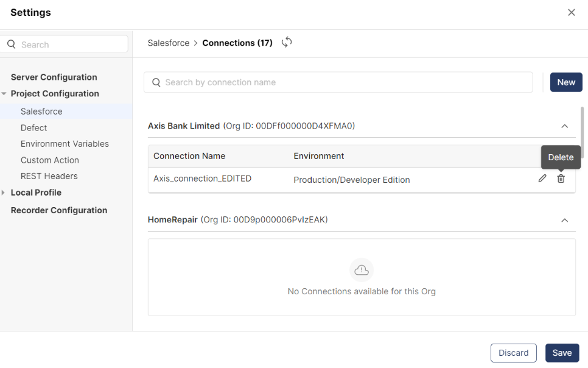Open Environment Variables settings
The width and height of the screenshot is (588, 368).
[x=65, y=144]
